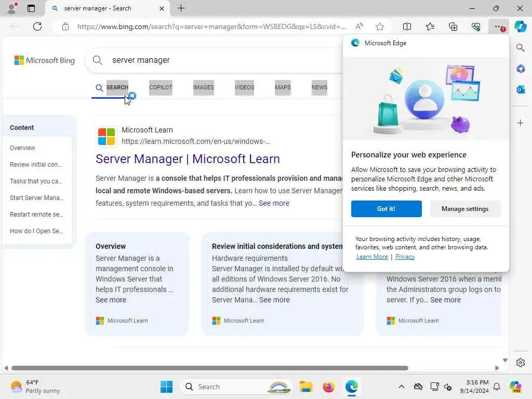
Task: Switch to the COPILOT tab
Action: click(161, 87)
